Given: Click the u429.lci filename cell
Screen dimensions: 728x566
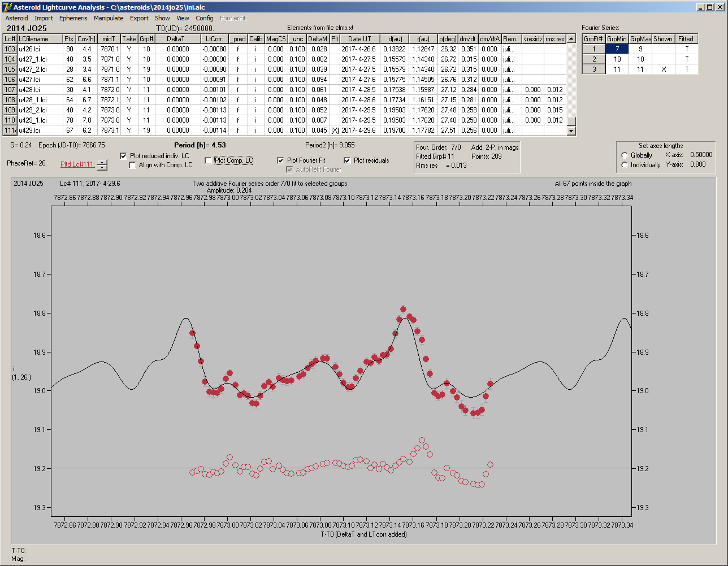Looking at the screenshot, I should point(40,130).
